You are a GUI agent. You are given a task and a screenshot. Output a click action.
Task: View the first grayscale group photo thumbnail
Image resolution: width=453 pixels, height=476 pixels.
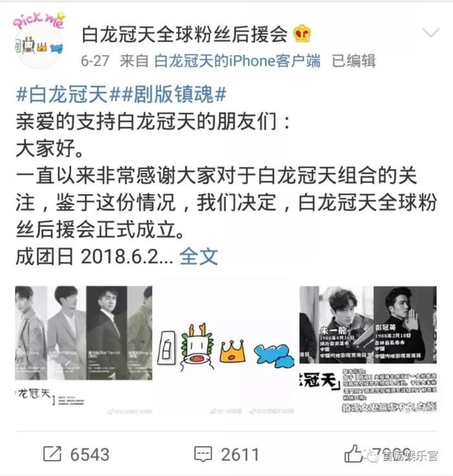[84, 347]
